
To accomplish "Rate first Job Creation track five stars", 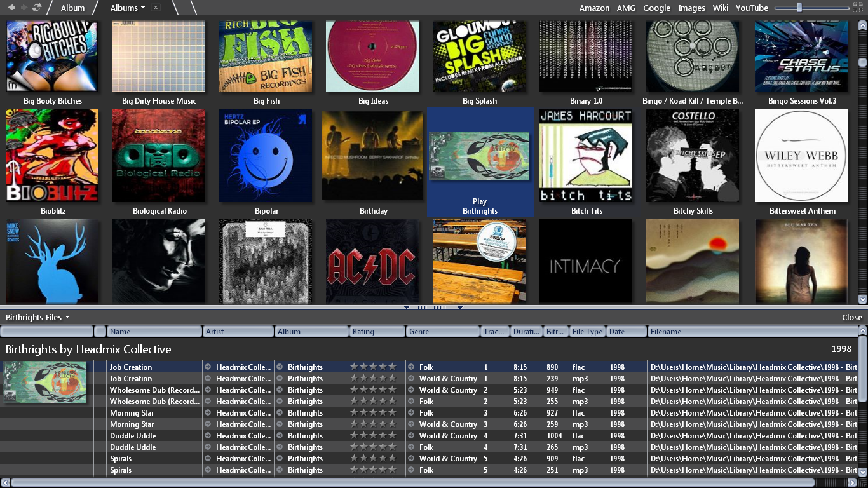I will [x=392, y=367].
